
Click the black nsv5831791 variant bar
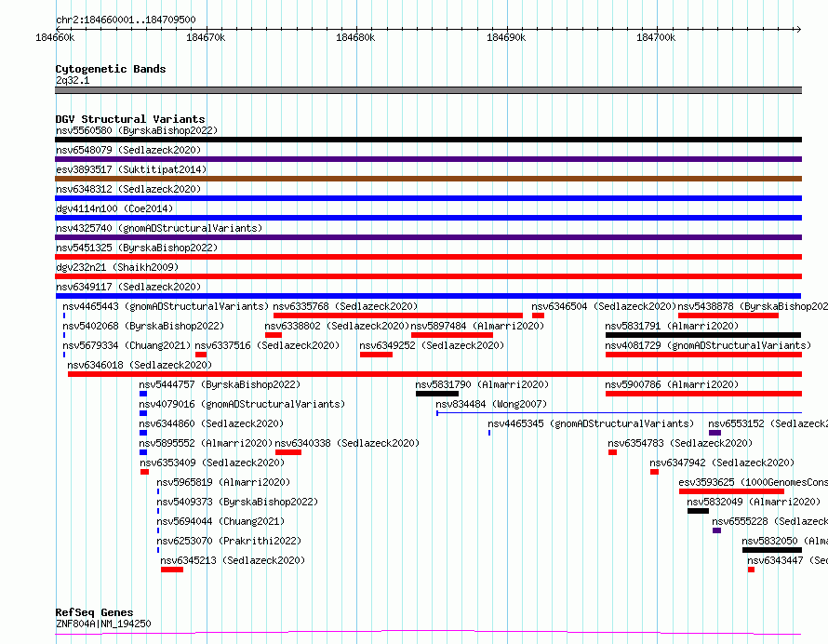(x=703, y=335)
